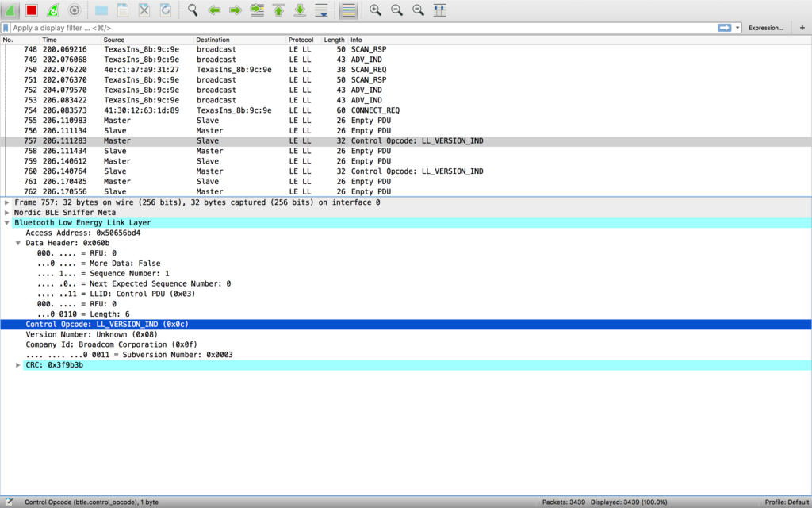Sort by the Info column header
The image size is (812, 508).
pyautogui.click(x=580, y=40)
